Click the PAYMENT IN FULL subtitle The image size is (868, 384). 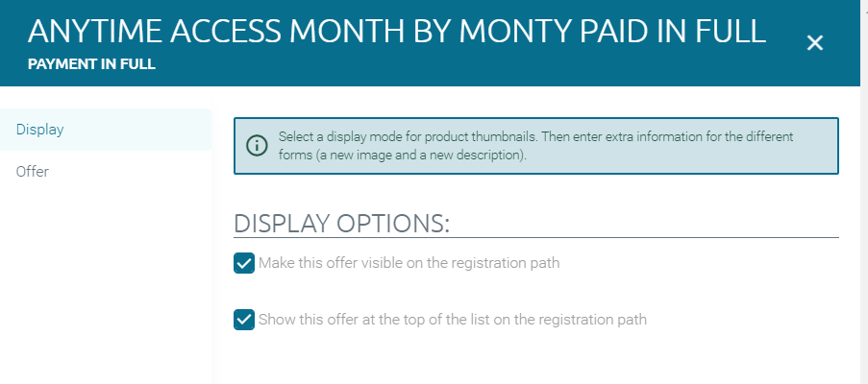[91, 65]
